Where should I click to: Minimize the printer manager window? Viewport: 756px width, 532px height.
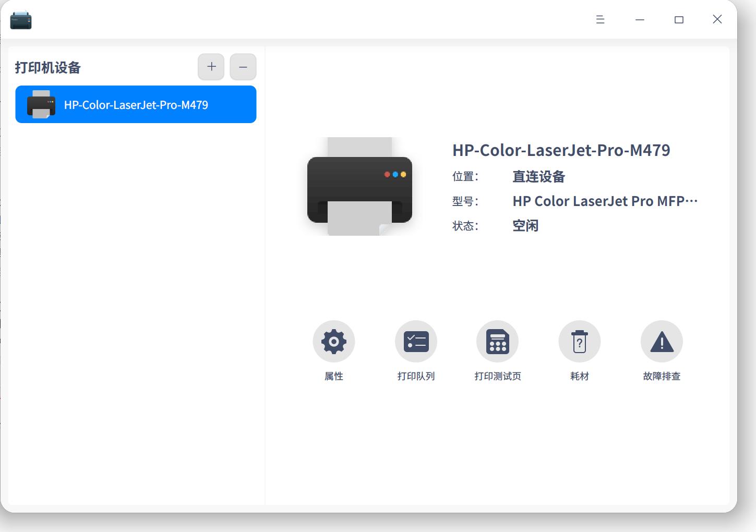coord(640,20)
